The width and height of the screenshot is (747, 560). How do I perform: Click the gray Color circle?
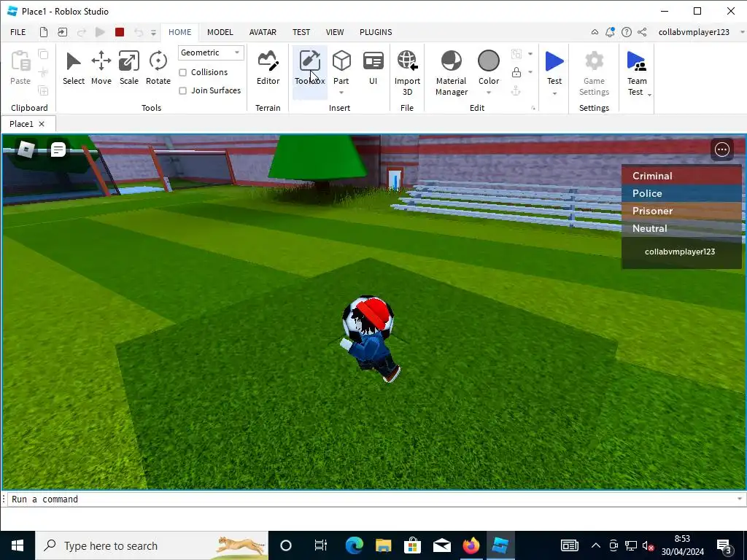[488, 61]
